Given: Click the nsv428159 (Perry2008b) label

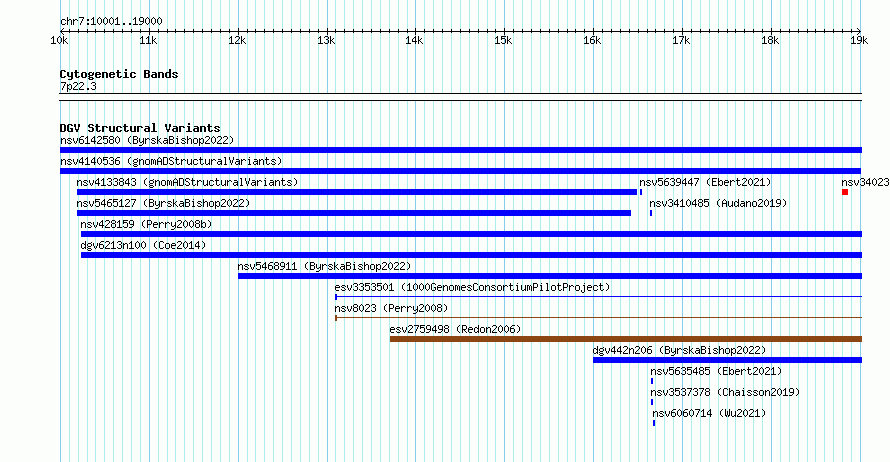Looking at the screenshot, I should point(146,224).
